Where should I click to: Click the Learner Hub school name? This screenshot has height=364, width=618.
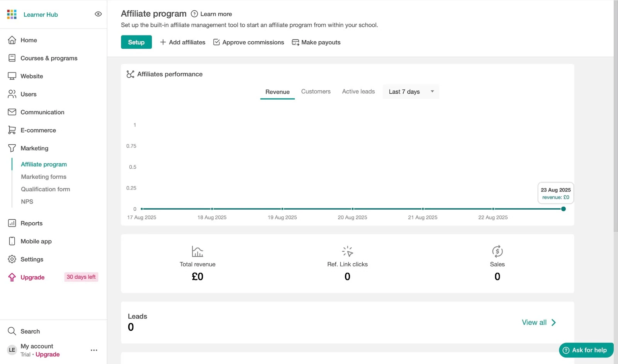(x=41, y=15)
